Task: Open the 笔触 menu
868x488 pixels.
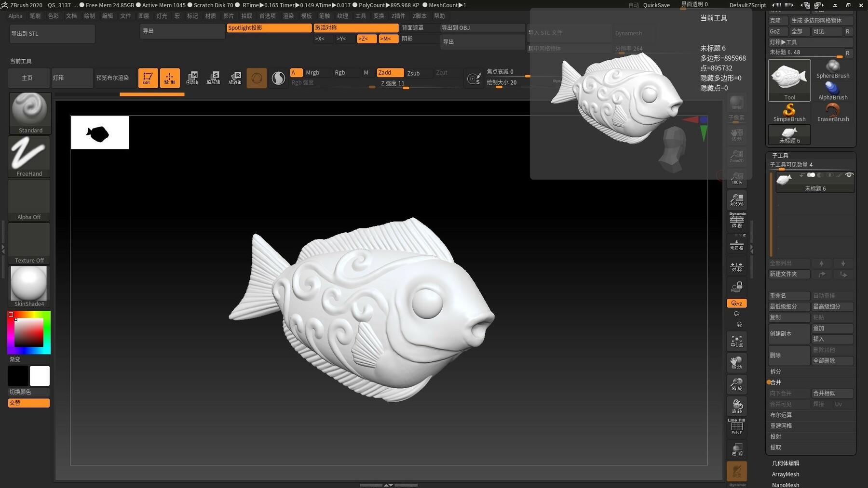Action: click(325, 16)
